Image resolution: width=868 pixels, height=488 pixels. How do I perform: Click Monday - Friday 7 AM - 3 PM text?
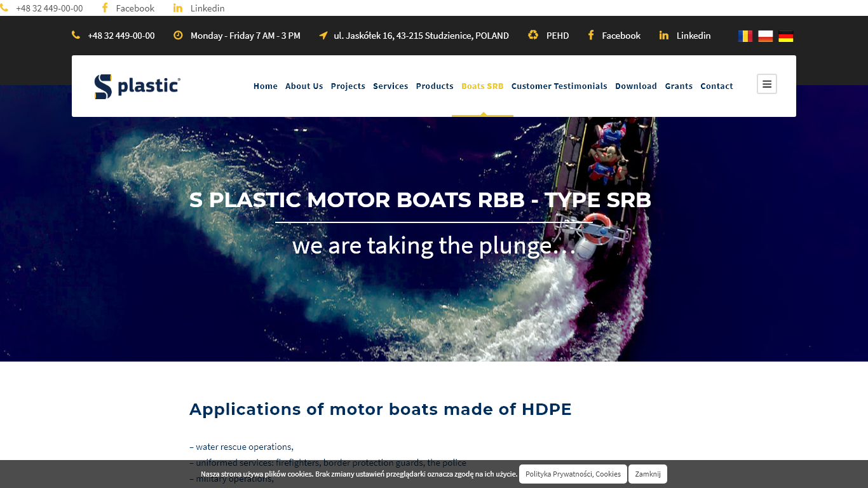[x=245, y=36]
